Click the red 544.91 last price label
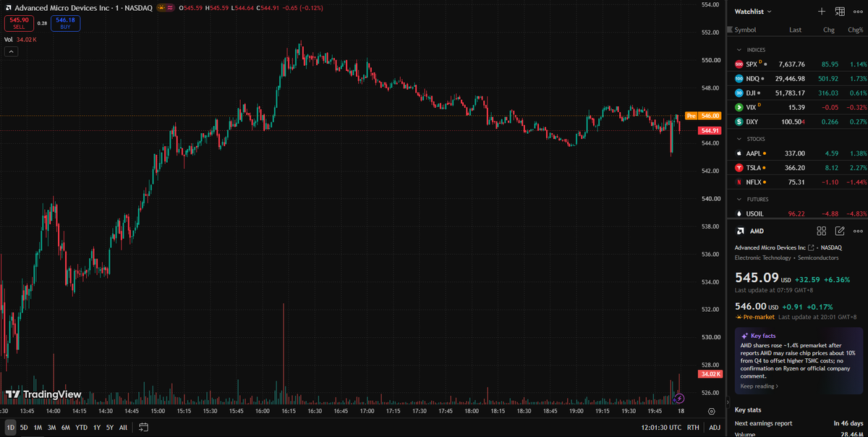868x437 pixels. click(x=709, y=131)
